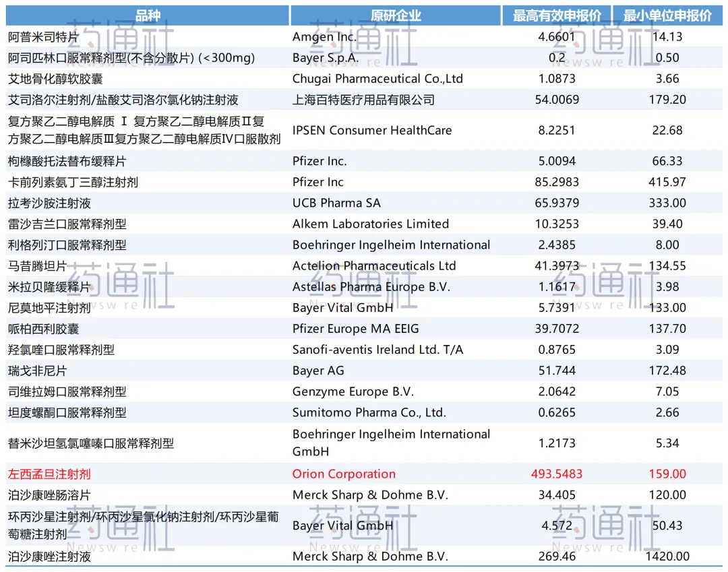Click the Sumitomo Pharma Co., Ltd. cell
728x572 pixels.
pyautogui.click(x=369, y=412)
